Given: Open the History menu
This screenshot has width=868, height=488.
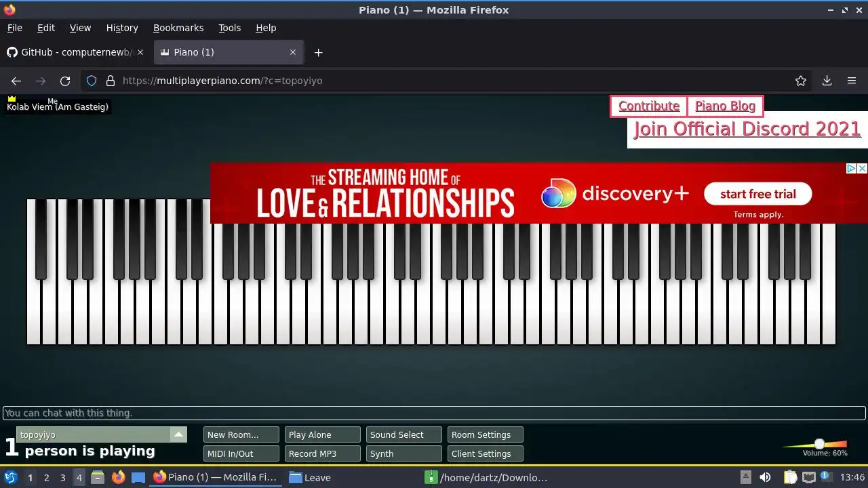Looking at the screenshot, I should 122,28.
